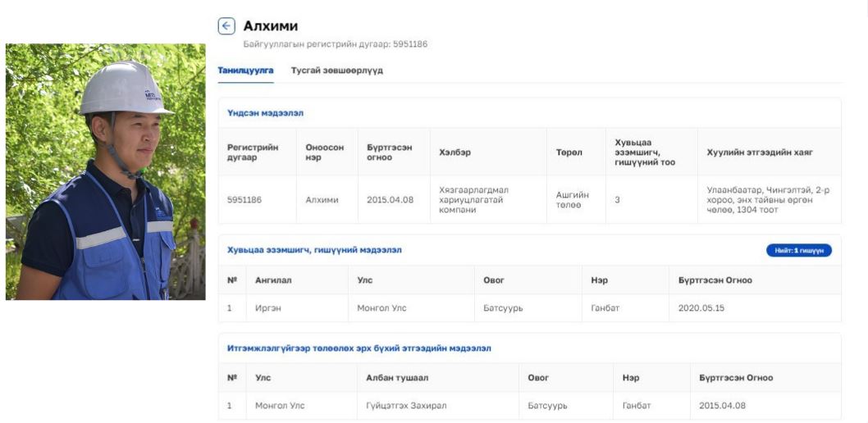Image resolution: width=868 pixels, height=423 pixels.
Task: Switch to the Тусгай зөвшөөрлүүд tab
Action: [x=336, y=70]
